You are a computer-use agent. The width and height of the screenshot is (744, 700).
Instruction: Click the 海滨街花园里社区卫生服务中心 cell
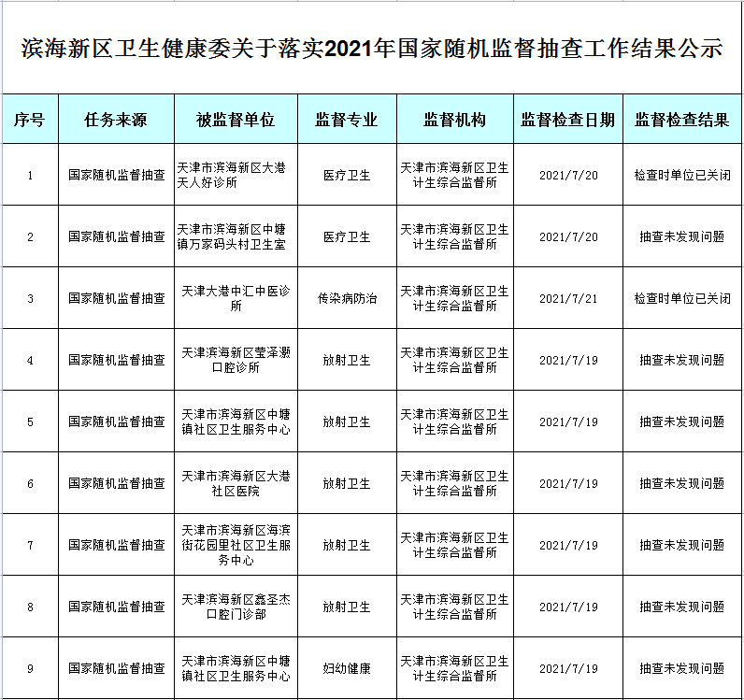coord(236,545)
